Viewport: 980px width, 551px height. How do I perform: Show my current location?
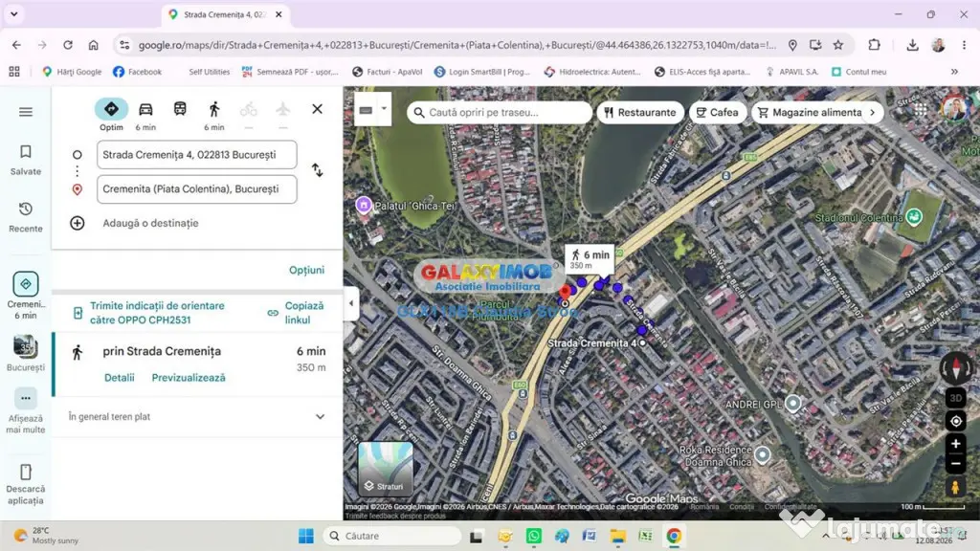tap(956, 421)
